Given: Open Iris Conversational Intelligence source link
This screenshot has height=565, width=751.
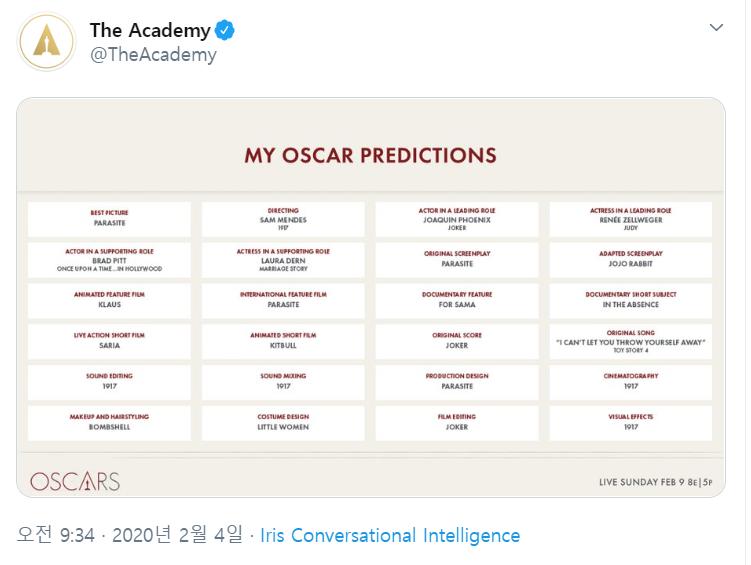Looking at the screenshot, I should [x=390, y=535].
